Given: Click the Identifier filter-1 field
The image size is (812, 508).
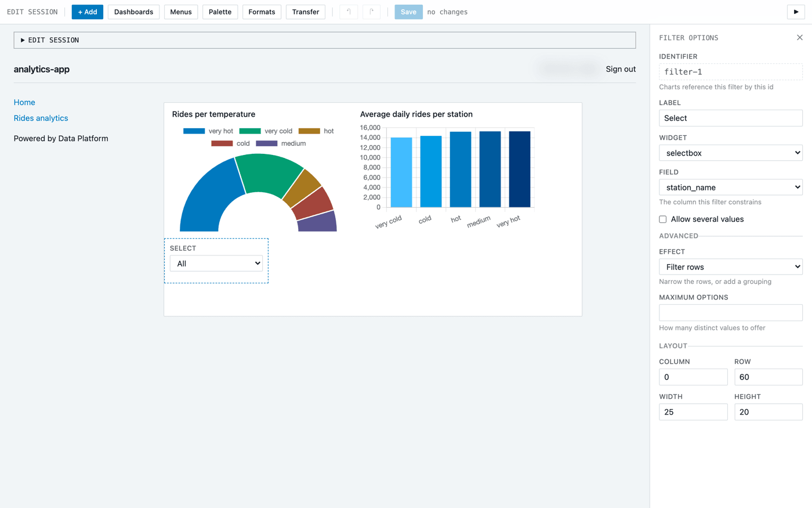Looking at the screenshot, I should coord(731,72).
